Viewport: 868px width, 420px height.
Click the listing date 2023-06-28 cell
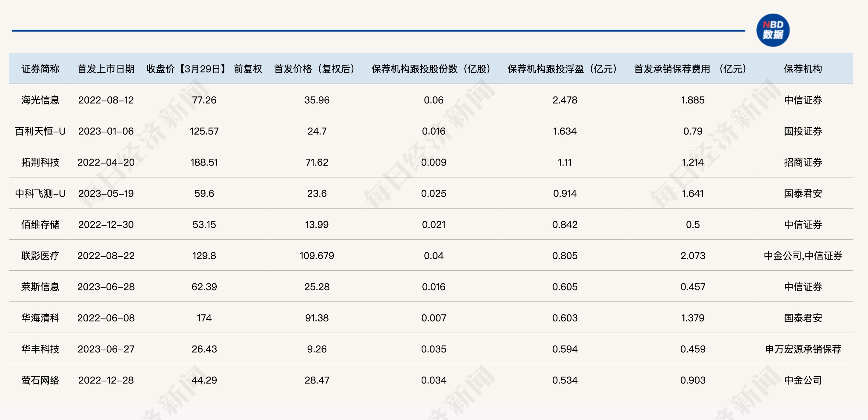click(x=106, y=287)
